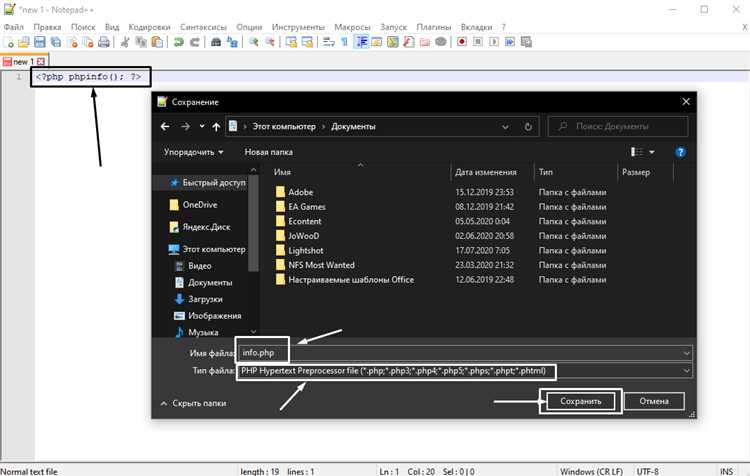Click the Zoom Out magnifier icon
The image size is (750, 476).
[270, 42]
